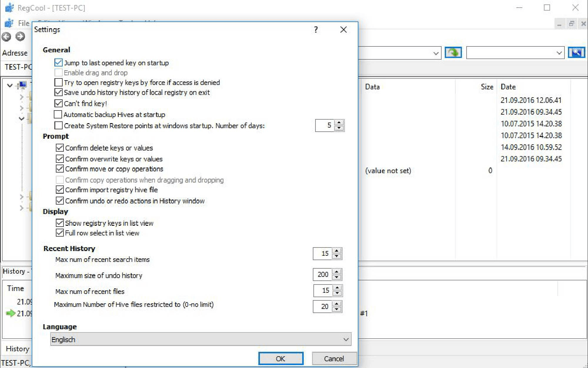Screen dimensions: 588x368
Task: Decrease max num of recent files
Action: point(337,293)
